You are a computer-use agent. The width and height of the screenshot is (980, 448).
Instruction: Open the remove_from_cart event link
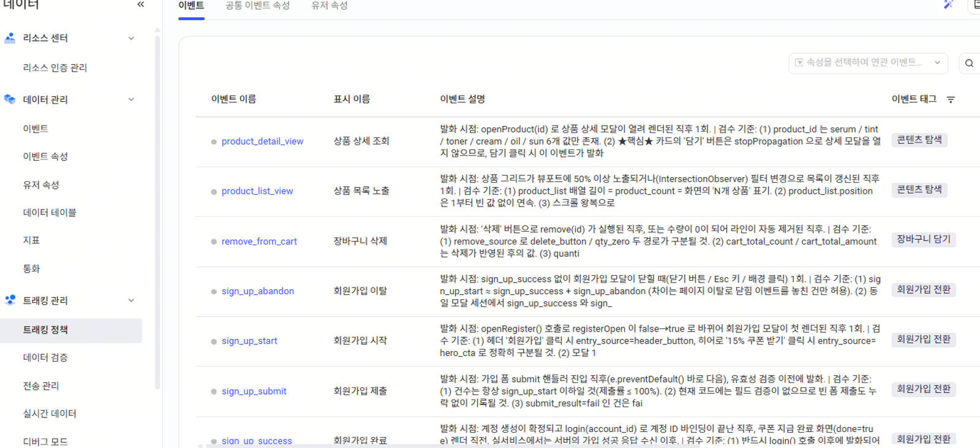pos(259,241)
